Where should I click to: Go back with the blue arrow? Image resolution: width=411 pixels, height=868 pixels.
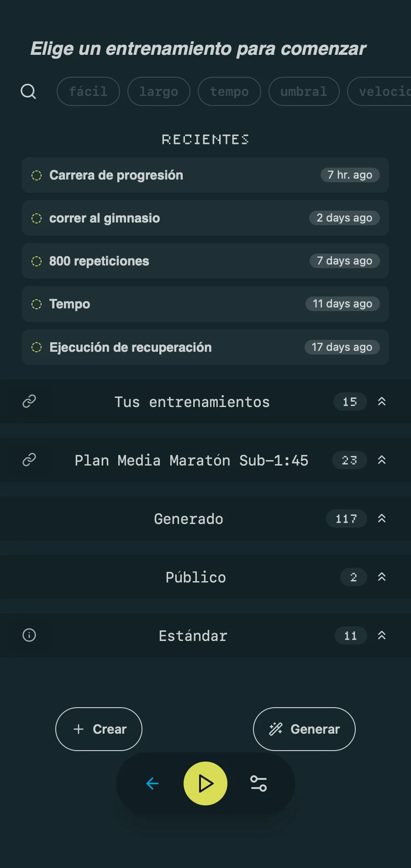(153, 783)
